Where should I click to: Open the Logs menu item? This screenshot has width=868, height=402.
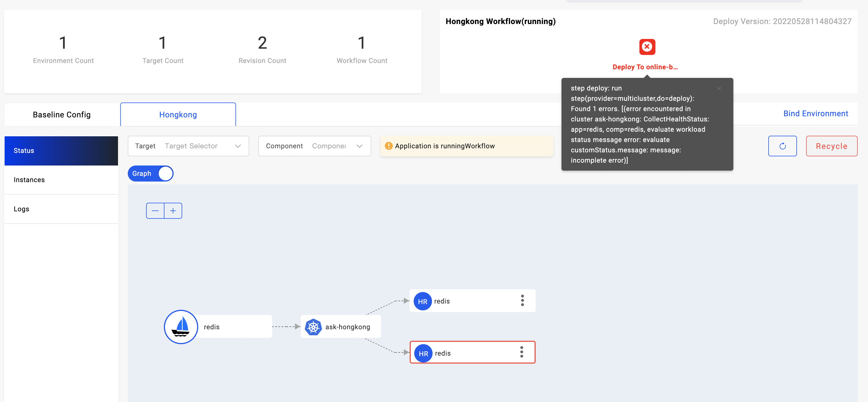coord(61,209)
